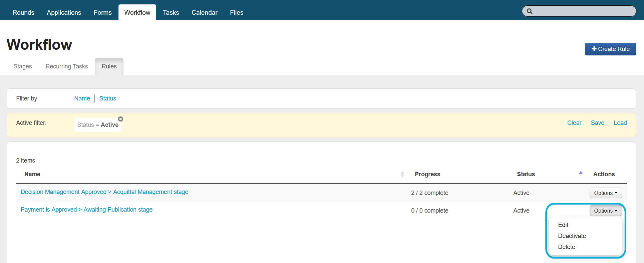Go to Applications in top navigation
Image resolution: width=644 pixels, height=263 pixels.
(64, 12)
